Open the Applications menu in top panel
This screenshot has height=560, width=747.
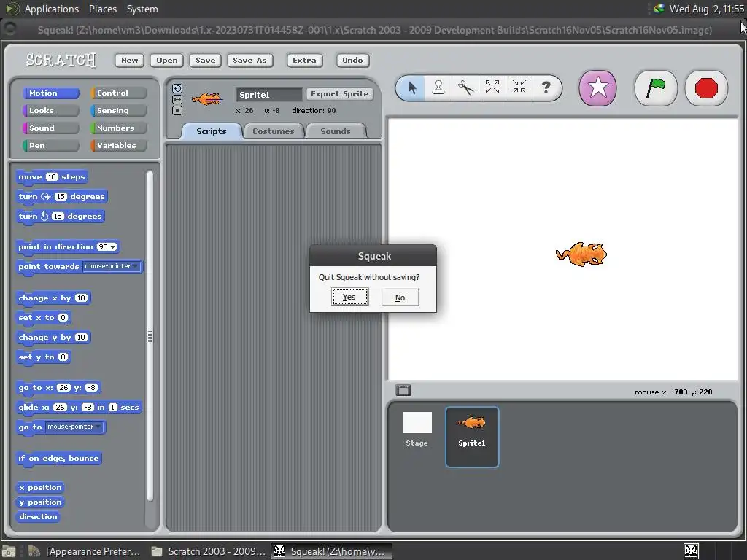tap(52, 9)
